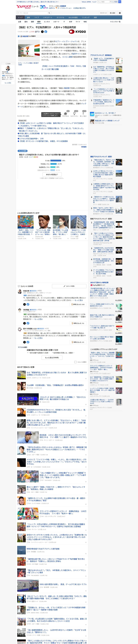The image size is (138, 644).
Task: Click the 予約制にする 22.5% poll bar
Action: [x=54, y=164]
